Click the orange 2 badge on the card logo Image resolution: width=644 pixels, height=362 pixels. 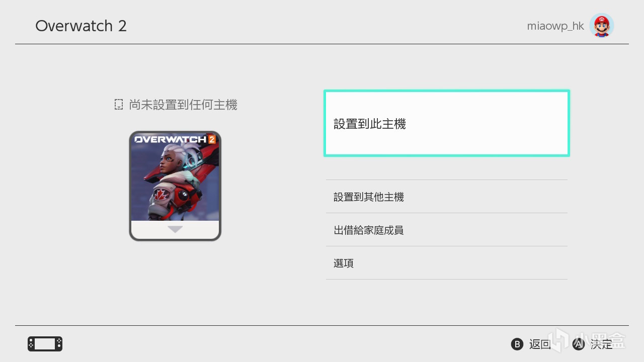coord(212,139)
